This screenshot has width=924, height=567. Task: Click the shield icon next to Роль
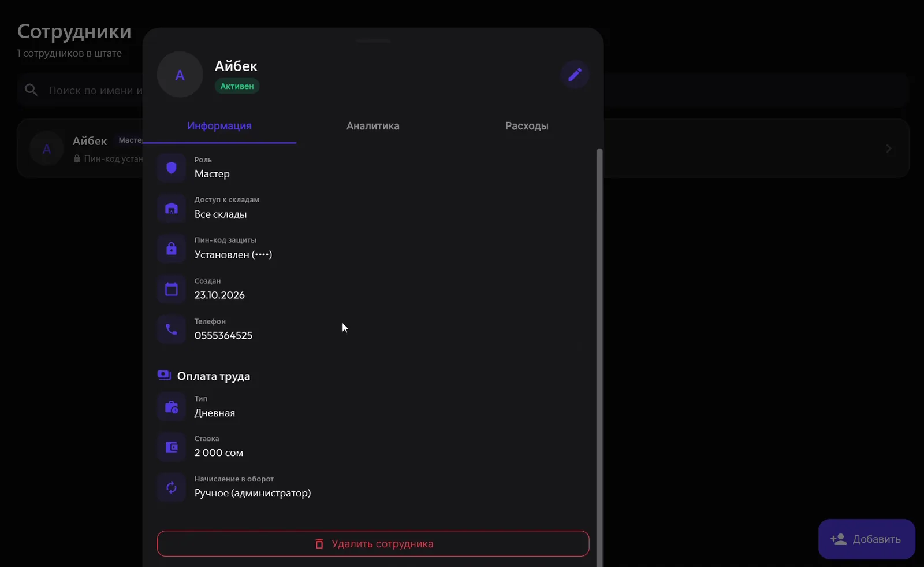coord(172,168)
